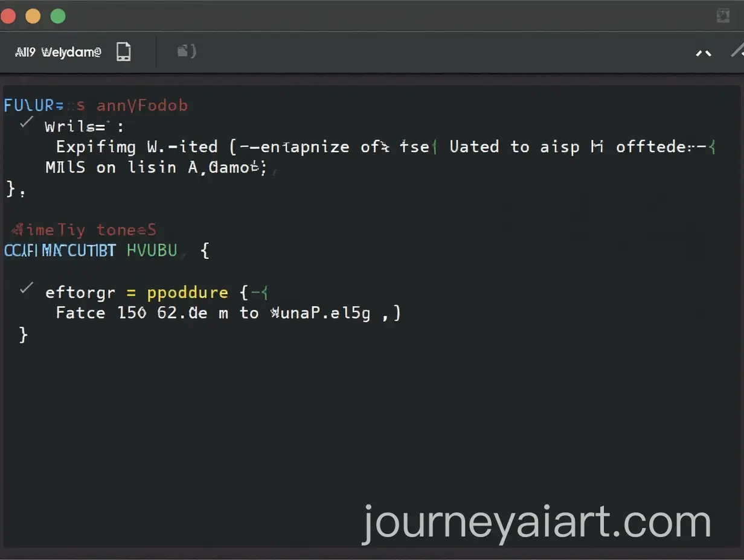744x560 pixels.
Task: Click the green macOS traffic light button
Action: coord(57,16)
